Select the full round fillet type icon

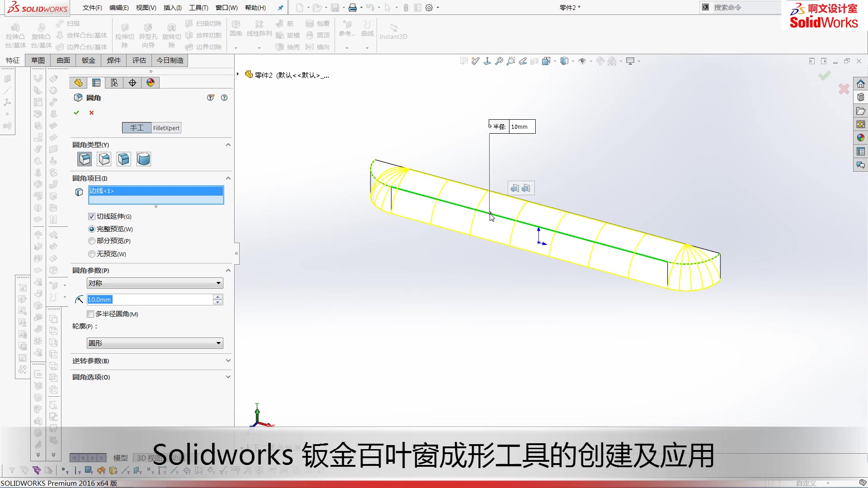click(x=143, y=159)
